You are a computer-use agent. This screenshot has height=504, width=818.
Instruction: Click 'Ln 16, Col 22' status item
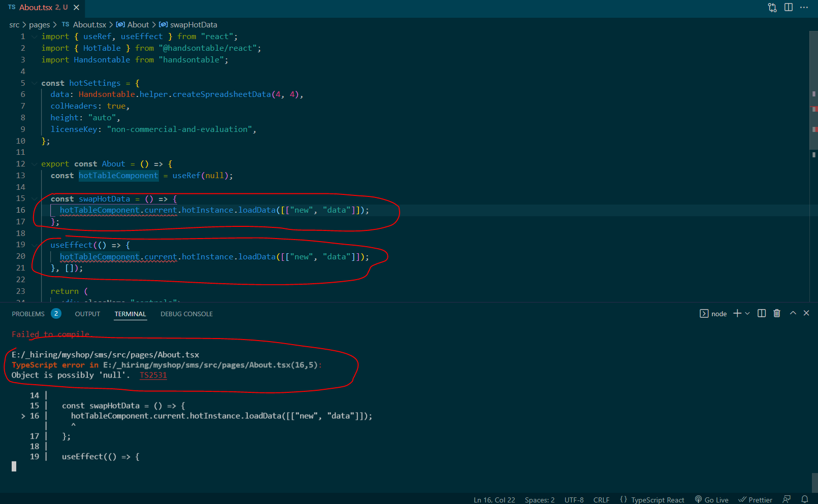[494, 500]
